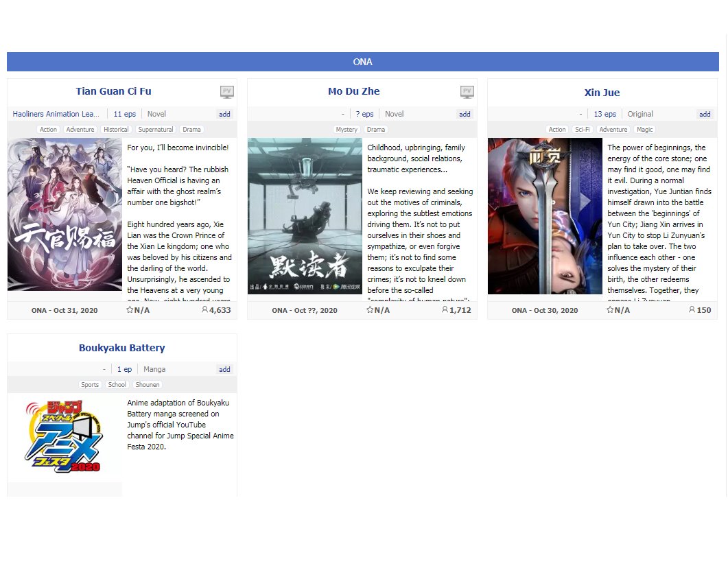The width and height of the screenshot is (728, 566).
Task: Select the Sports genre tag
Action: click(x=90, y=385)
